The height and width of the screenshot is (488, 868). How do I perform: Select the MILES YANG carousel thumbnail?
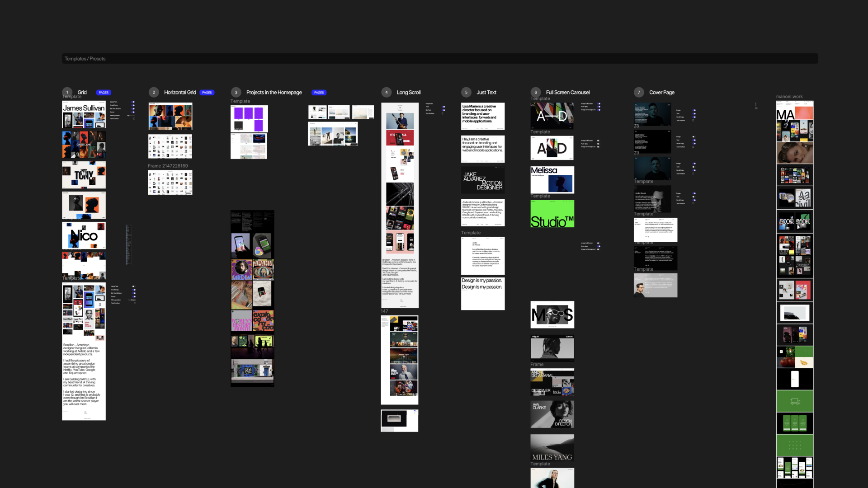pyautogui.click(x=552, y=448)
